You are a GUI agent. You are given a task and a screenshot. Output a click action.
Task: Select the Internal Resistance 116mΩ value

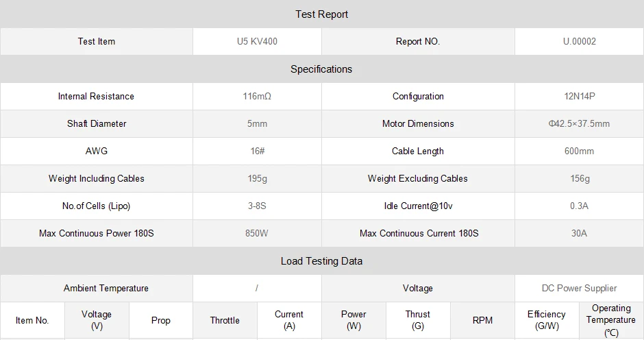click(x=257, y=96)
